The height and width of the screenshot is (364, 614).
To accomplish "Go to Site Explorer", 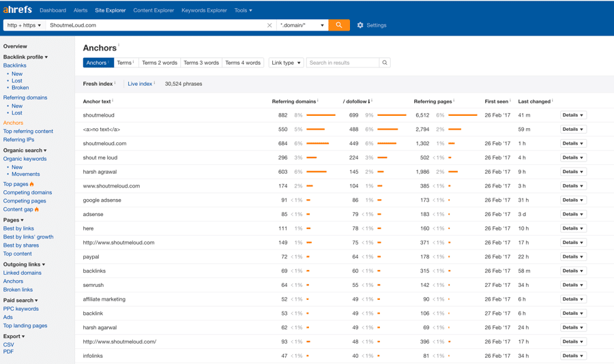I will [x=111, y=11].
